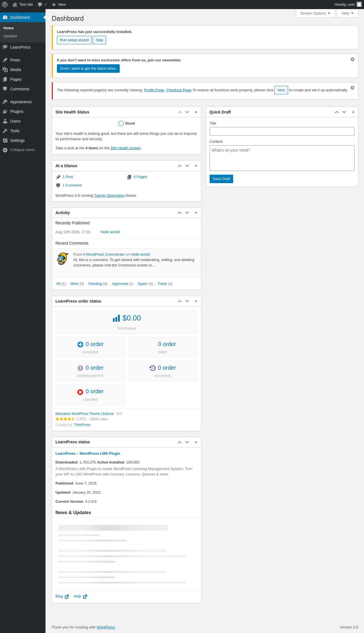Focus the 'What's on your mind?' content box

[x=282, y=158]
